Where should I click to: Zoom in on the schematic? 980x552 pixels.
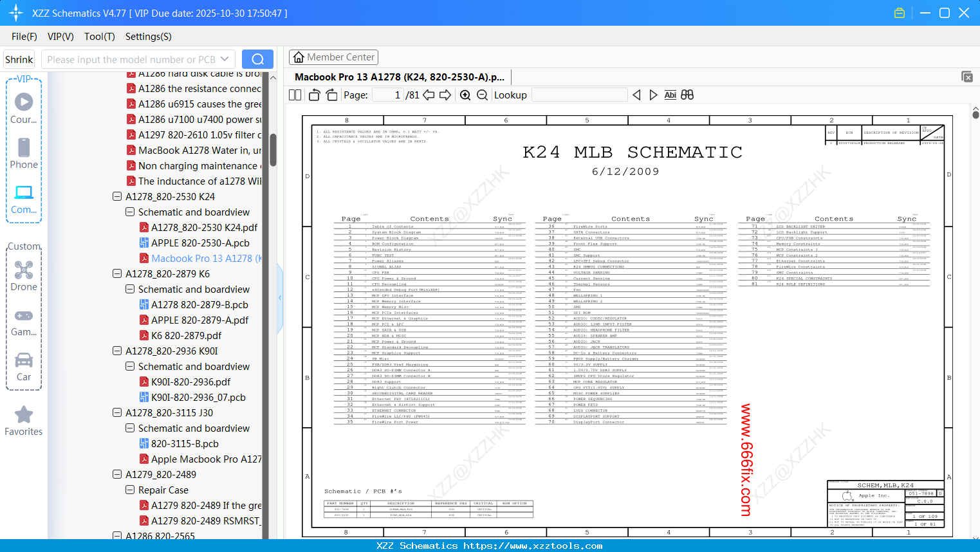click(x=465, y=95)
